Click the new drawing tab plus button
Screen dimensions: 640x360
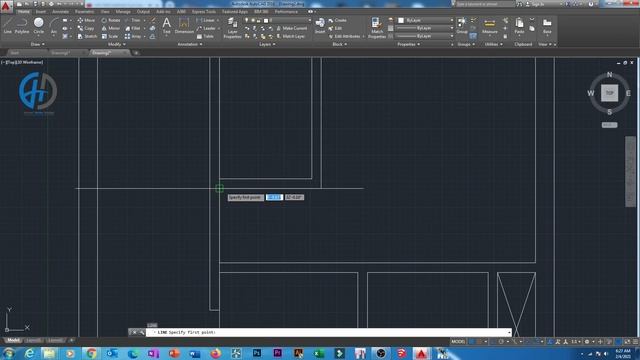(x=136, y=53)
